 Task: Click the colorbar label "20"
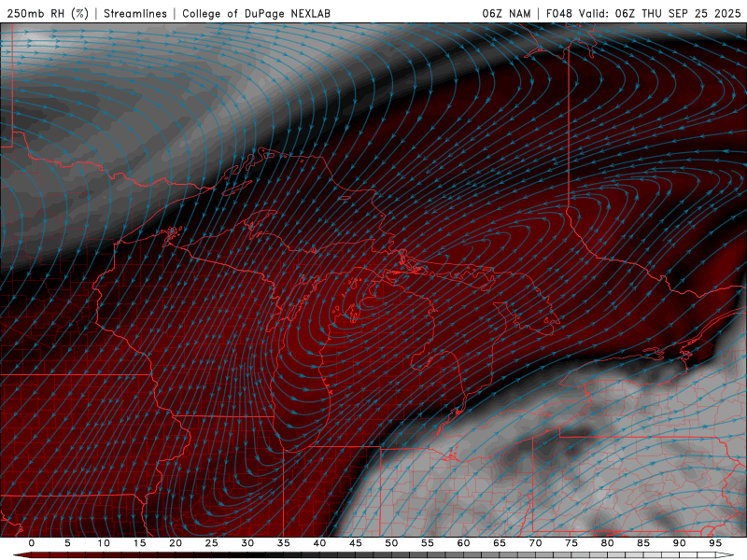[176, 543]
